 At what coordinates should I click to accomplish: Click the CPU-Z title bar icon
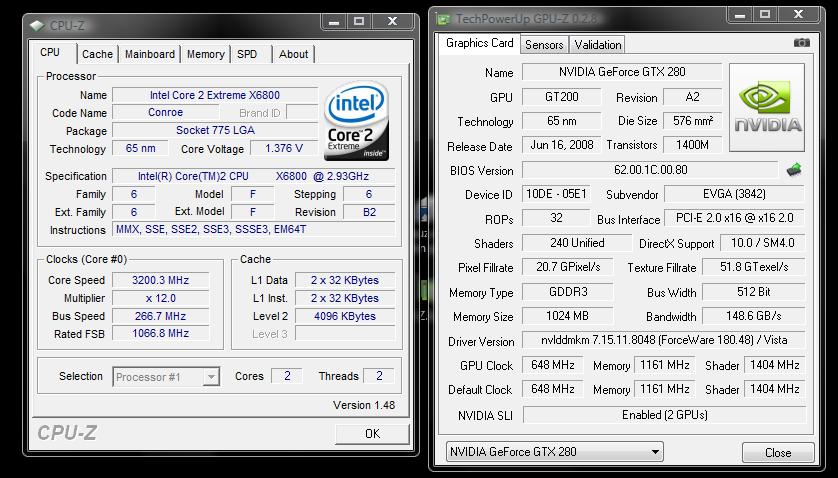(x=36, y=26)
